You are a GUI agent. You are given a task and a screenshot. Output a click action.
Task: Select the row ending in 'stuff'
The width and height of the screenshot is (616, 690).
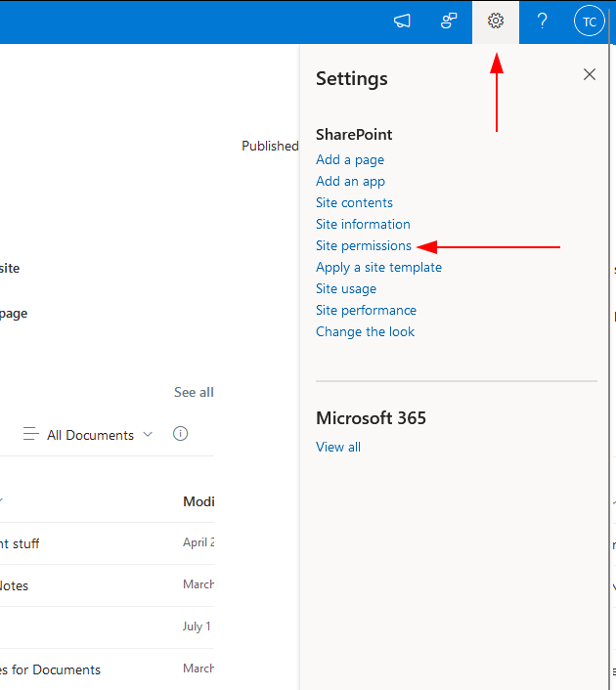click(107, 544)
